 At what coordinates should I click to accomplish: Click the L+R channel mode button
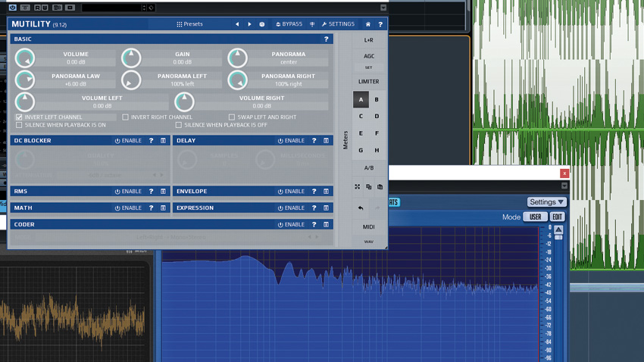click(x=368, y=40)
